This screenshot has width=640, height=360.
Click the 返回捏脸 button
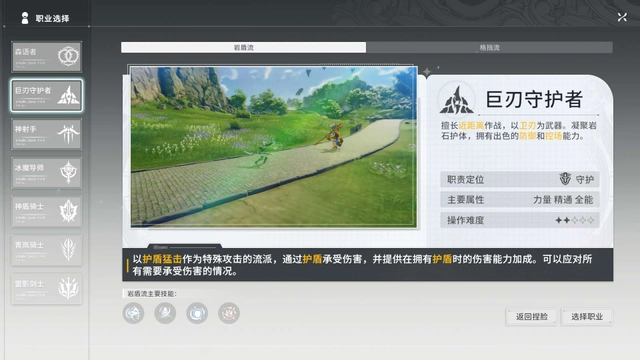pyautogui.click(x=531, y=317)
